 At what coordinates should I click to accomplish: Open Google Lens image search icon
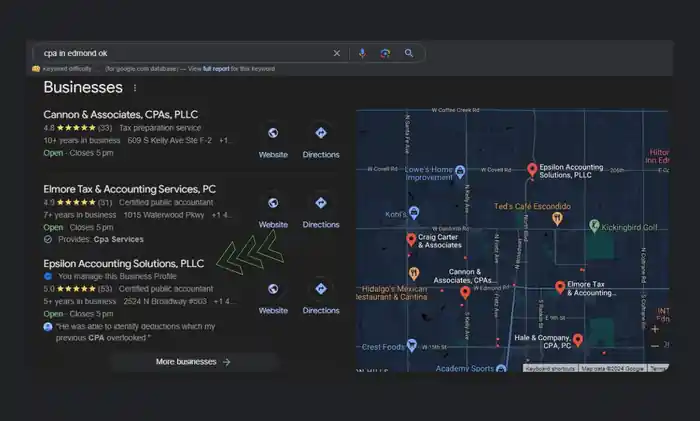coord(385,53)
